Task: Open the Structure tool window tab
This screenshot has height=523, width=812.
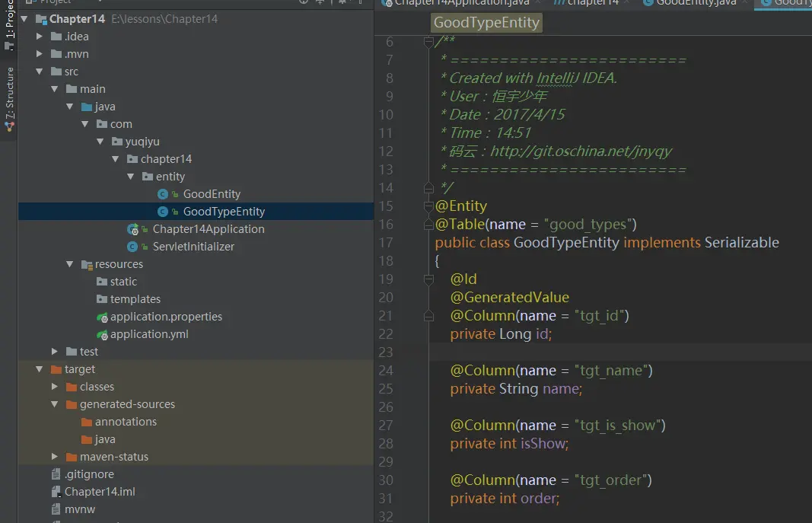Action: coord(9,98)
